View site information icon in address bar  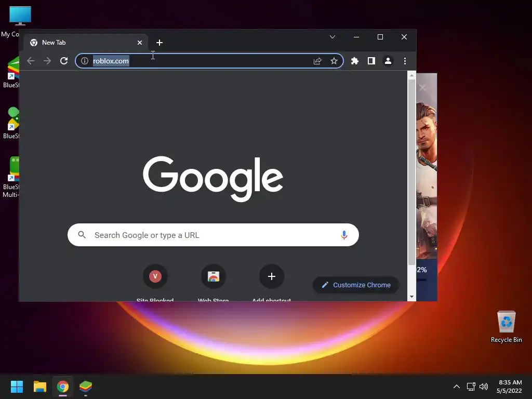pyautogui.click(x=85, y=61)
